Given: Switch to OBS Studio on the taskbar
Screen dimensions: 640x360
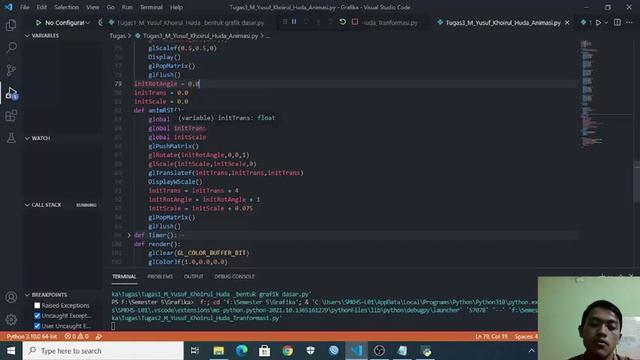Looking at the screenshot, I should click(380, 351).
